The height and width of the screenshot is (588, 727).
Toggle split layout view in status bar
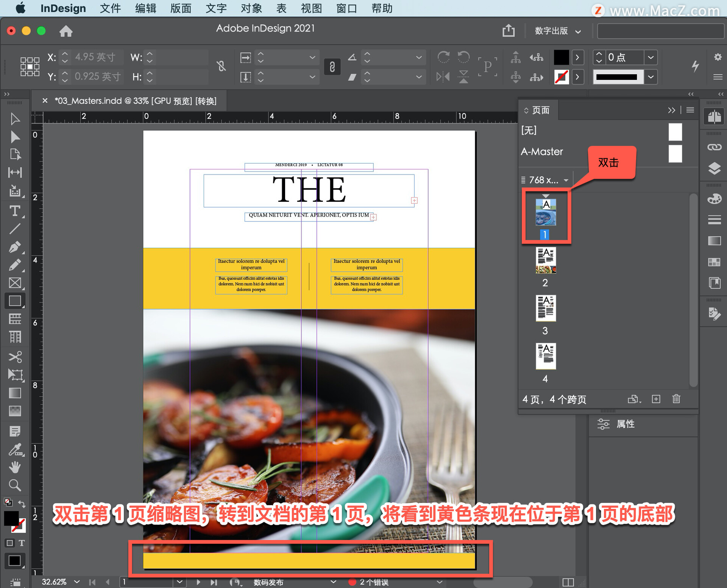(x=568, y=582)
